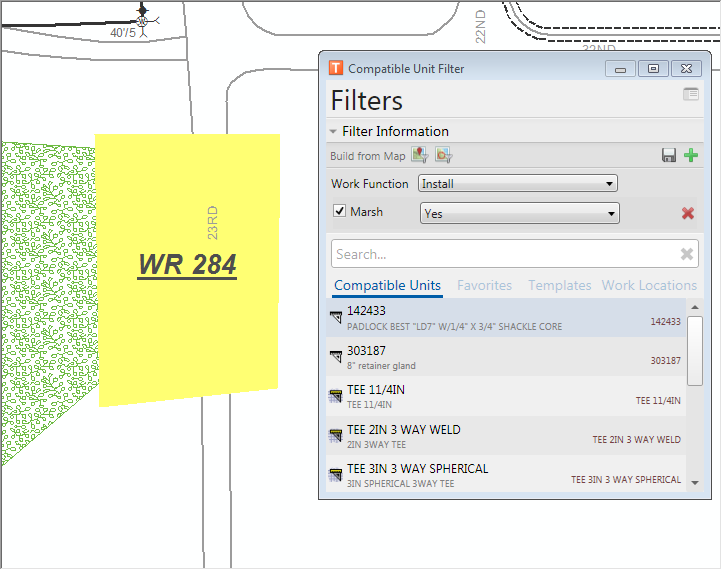Click the scroll down arrow in the units list
Screen dimensions: 722x570
pyautogui.click(x=695, y=483)
